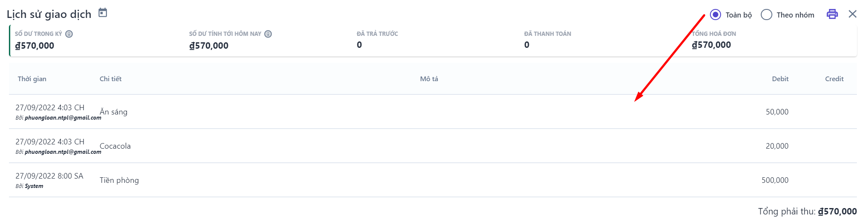The width and height of the screenshot is (868, 223).
Task: Click the Đã thanh toán summary value
Action: pyautogui.click(x=527, y=45)
